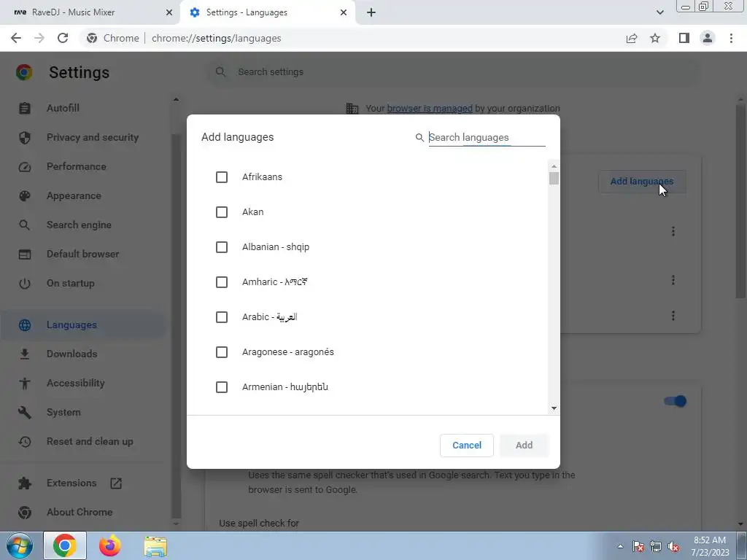The height and width of the screenshot is (560, 747).
Task: Bookmark this page with the star icon
Action: pos(655,38)
